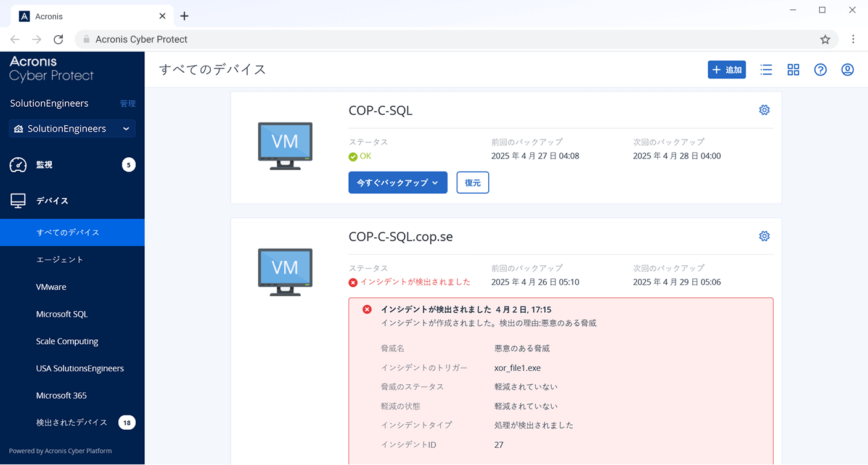868x465 pixels.
Task: Click the Acronis Cyber Protect logo
Action: pos(51,68)
